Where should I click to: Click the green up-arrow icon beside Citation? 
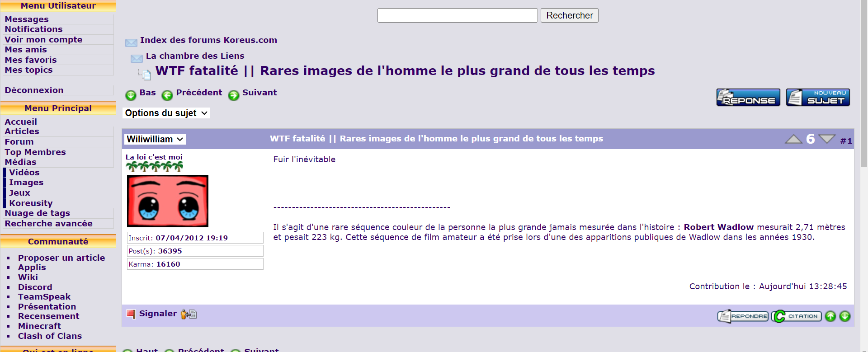tap(830, 316)
